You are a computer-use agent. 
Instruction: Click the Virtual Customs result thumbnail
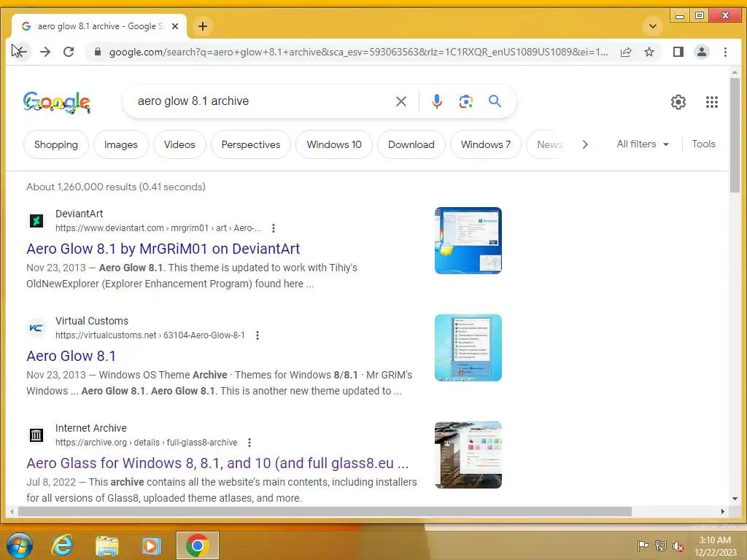tap(468, 348)
